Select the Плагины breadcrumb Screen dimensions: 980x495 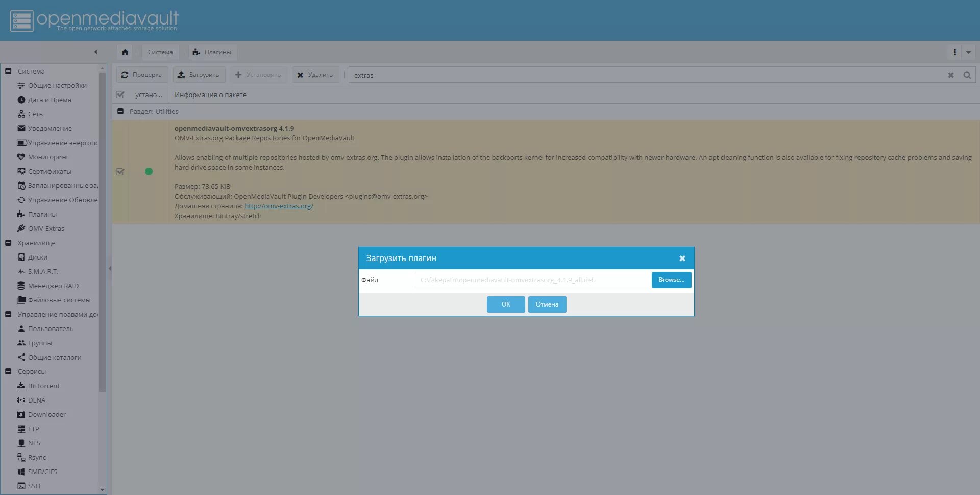point(212,52)
